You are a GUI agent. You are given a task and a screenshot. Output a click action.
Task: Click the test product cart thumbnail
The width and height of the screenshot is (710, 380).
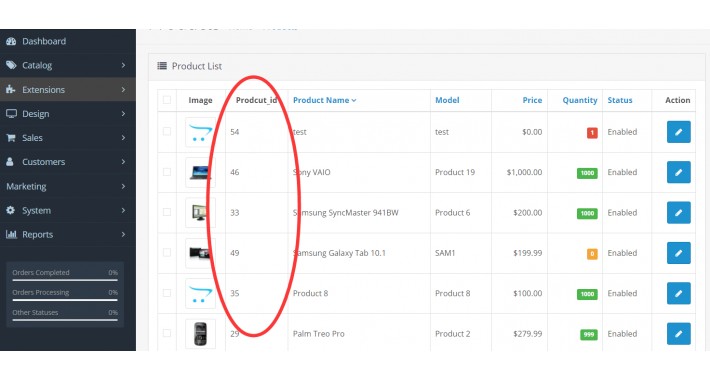(x=201, y=132)
